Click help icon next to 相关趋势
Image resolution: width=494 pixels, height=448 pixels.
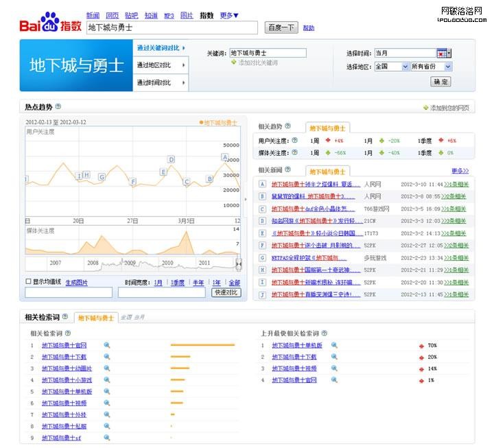coord(287,126)
